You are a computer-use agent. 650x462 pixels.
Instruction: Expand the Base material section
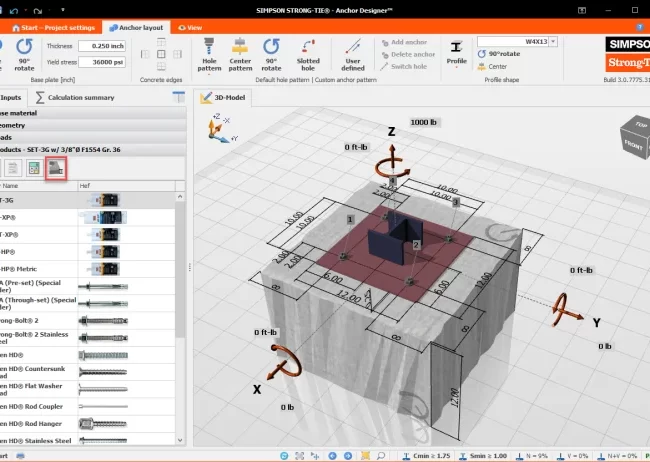93,113
